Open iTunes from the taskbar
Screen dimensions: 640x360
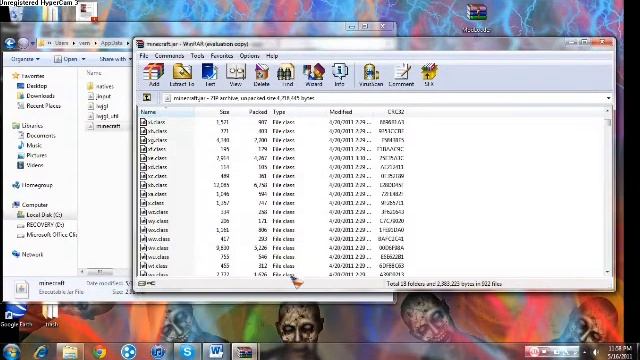click(x=158, y=351)
